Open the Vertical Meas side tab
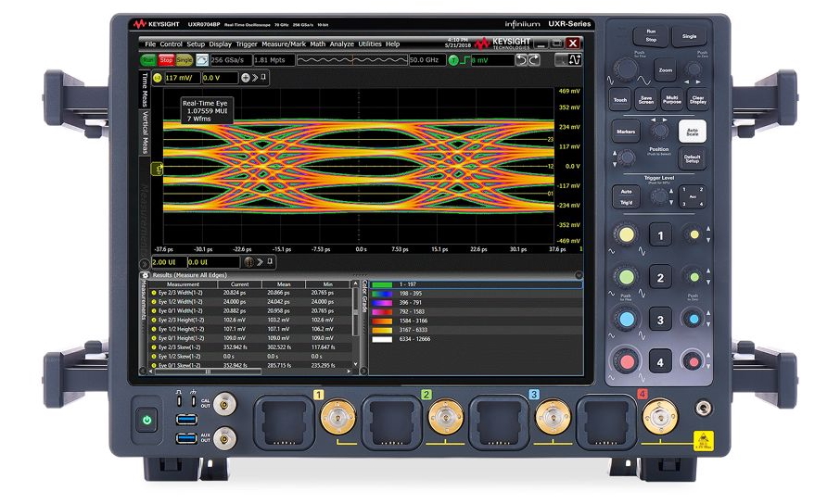The height and width of the screenshot is (504, 840). pyautogui.click(x=144, y=132)
